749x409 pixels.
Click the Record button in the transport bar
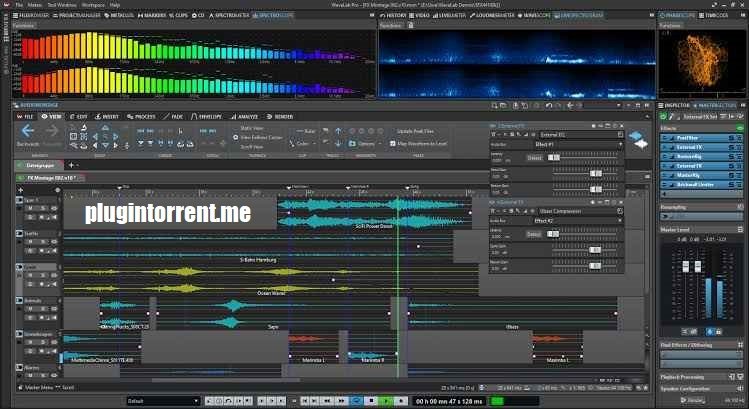coord(401,401)
